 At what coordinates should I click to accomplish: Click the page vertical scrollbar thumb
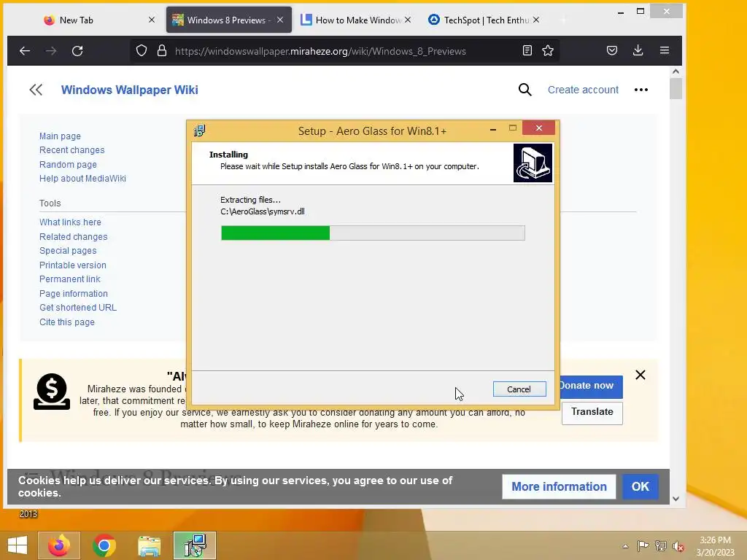[x=676, y=88]
